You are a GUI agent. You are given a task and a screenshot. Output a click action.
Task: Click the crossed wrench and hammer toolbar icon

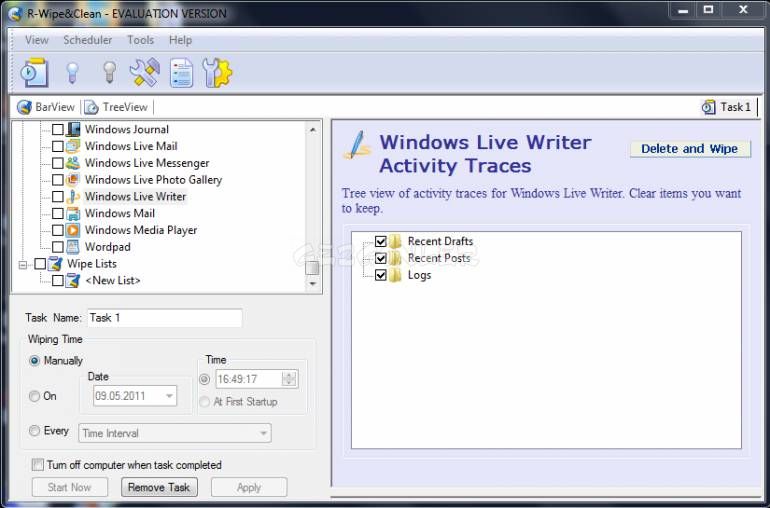[x=145, y=73]
